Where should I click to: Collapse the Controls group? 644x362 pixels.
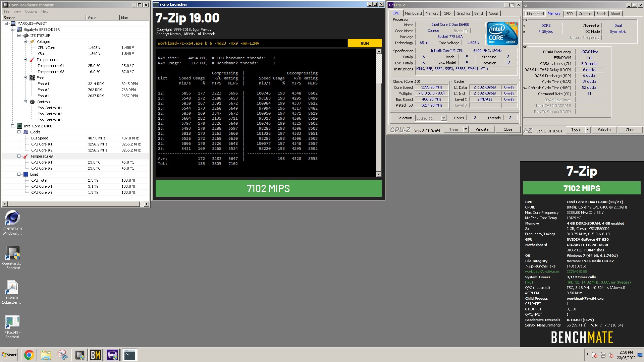(x=25, y=102)
